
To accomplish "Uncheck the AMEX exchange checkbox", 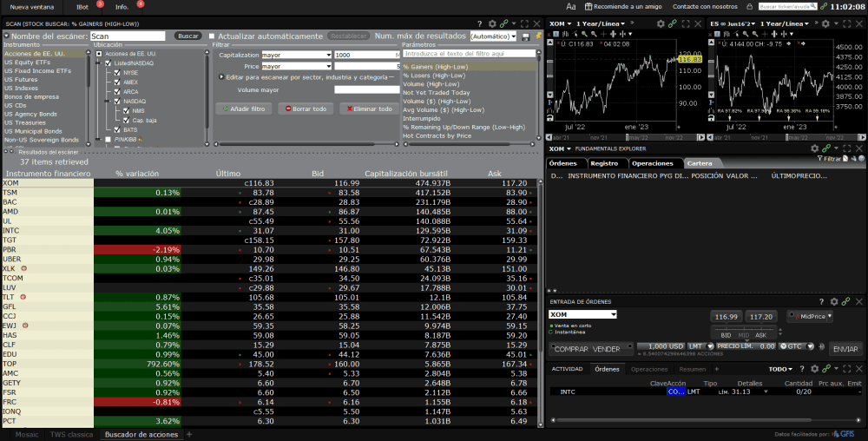I will [117, 82].
